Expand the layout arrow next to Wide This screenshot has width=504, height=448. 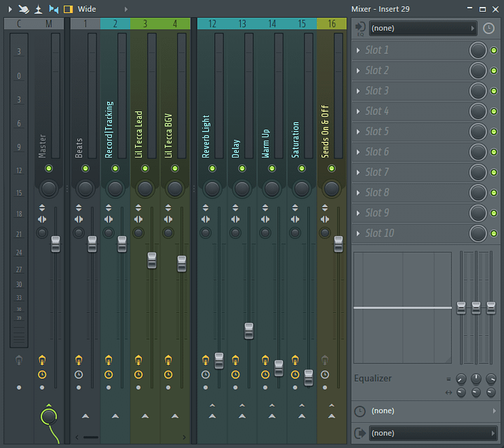(126, 9)
